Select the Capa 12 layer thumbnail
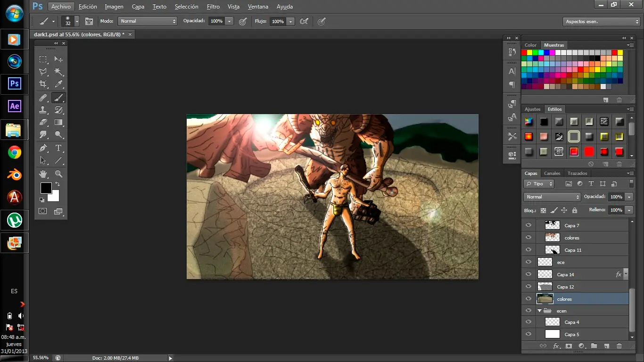Image resolution: width=644 pixels, height=362 pixels. (x=545, y=287)
